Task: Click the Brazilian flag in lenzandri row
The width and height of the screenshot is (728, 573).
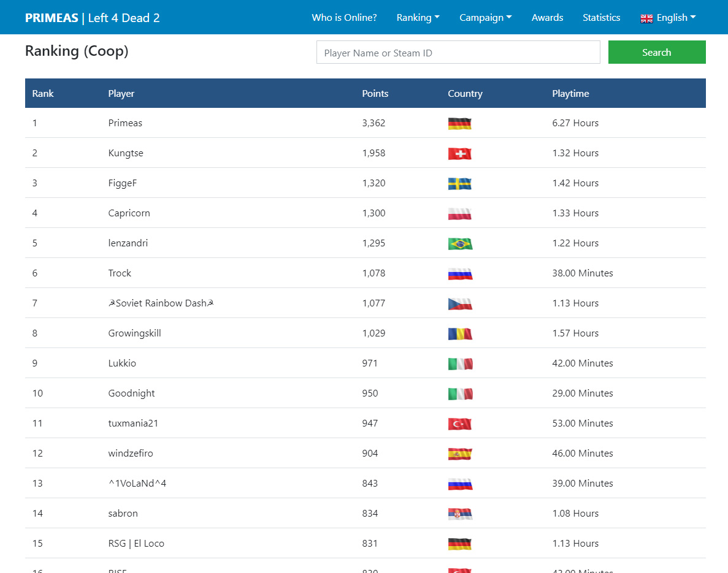Action: [x=460, y=243]
